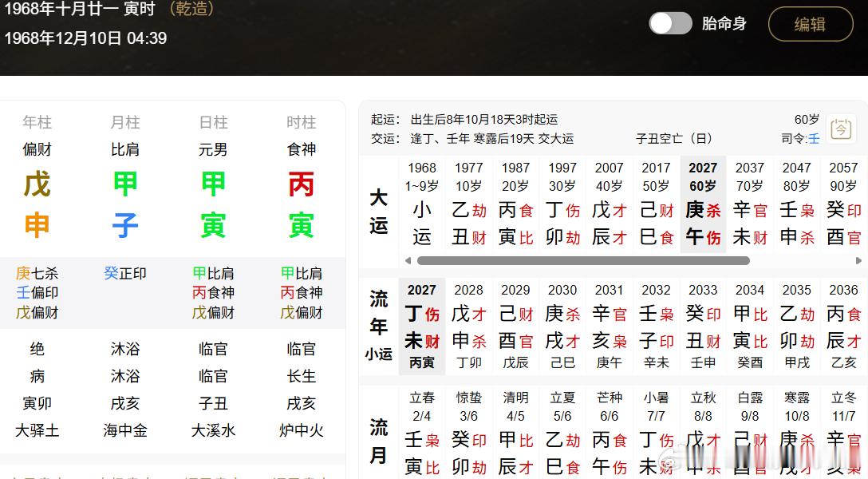
Task: Click 炉中火 nayin text
Action: click(301, 430)
